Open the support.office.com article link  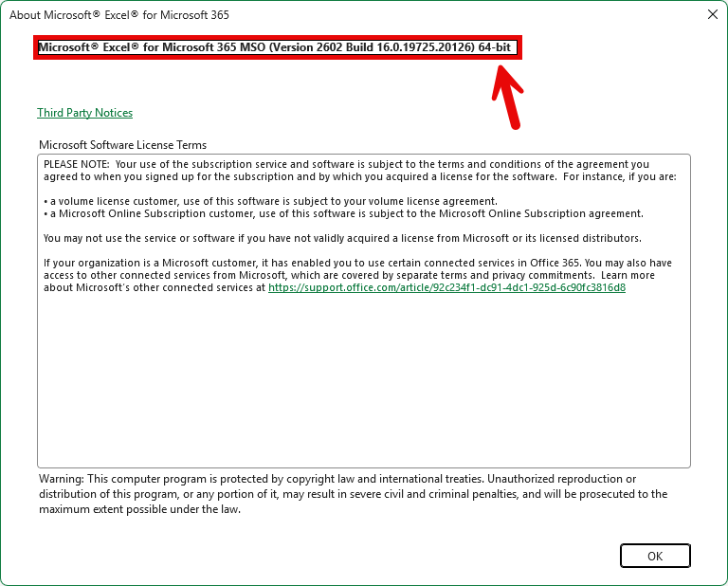point(446,287)
